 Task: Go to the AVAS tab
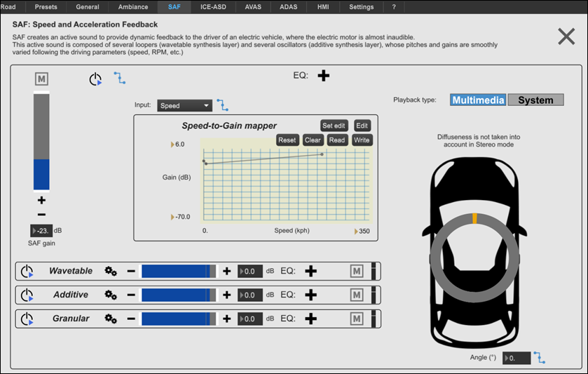tap(253, 7)
